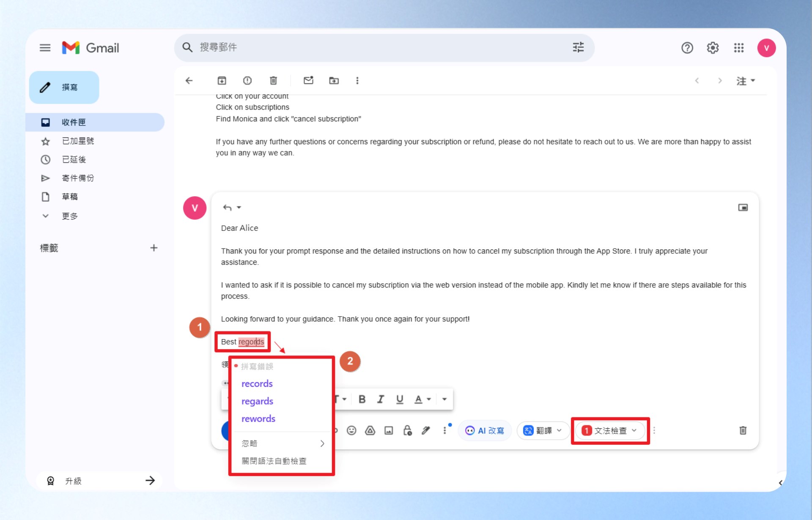Open the 文法檢查 grammar check dropdown
This screenshot has height=520, width=812.
pos(609,430)
